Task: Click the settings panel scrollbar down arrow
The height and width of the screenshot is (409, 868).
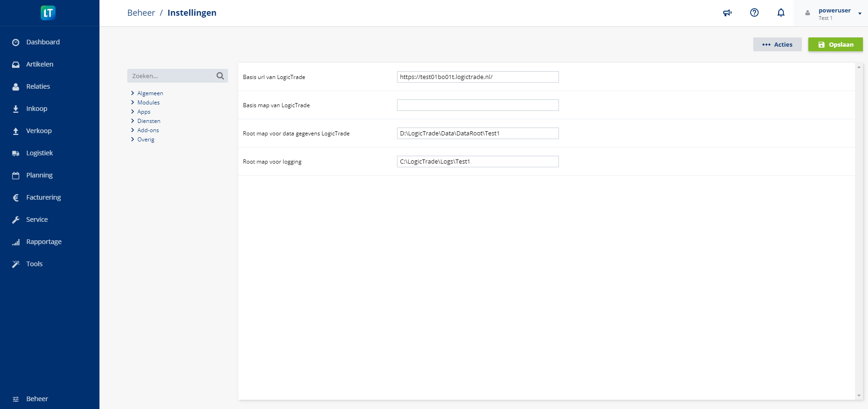Action: click(859, 396)
